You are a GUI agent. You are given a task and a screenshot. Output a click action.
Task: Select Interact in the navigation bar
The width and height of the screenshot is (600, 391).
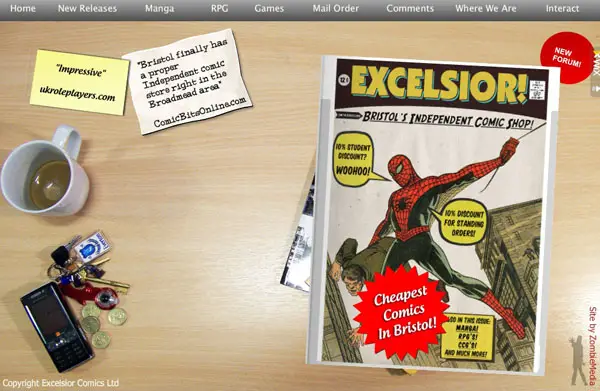tap(562, 8)
